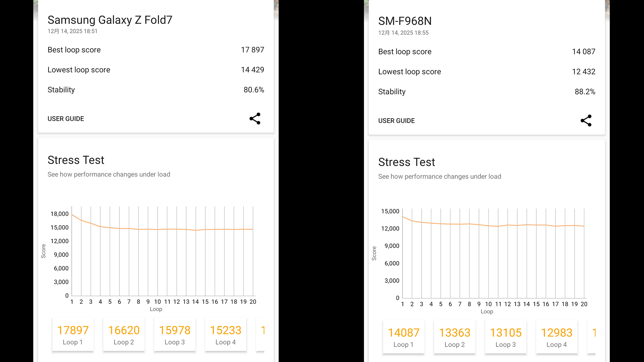
Task: Click loop 14 dip on left chart line
Action: coord(196,230)
